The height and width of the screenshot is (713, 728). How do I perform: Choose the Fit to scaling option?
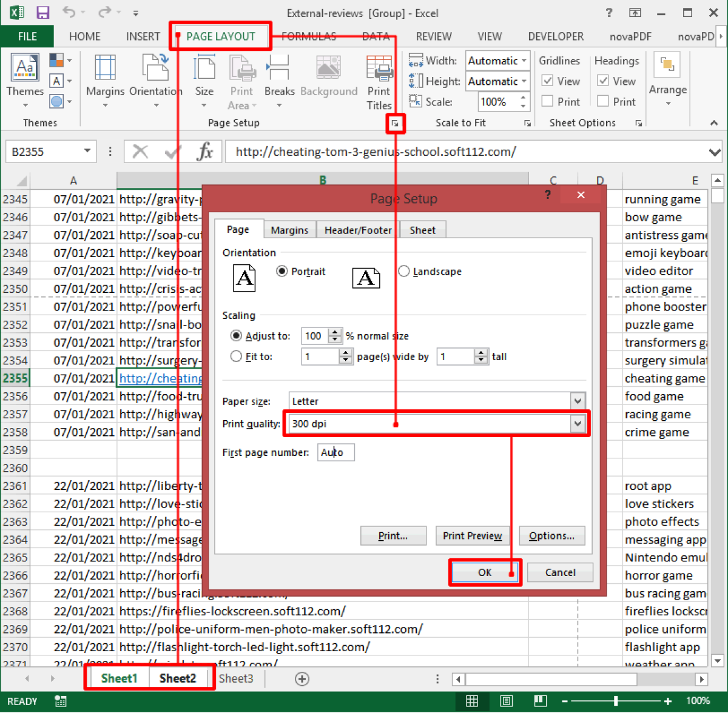click(237, 356)
